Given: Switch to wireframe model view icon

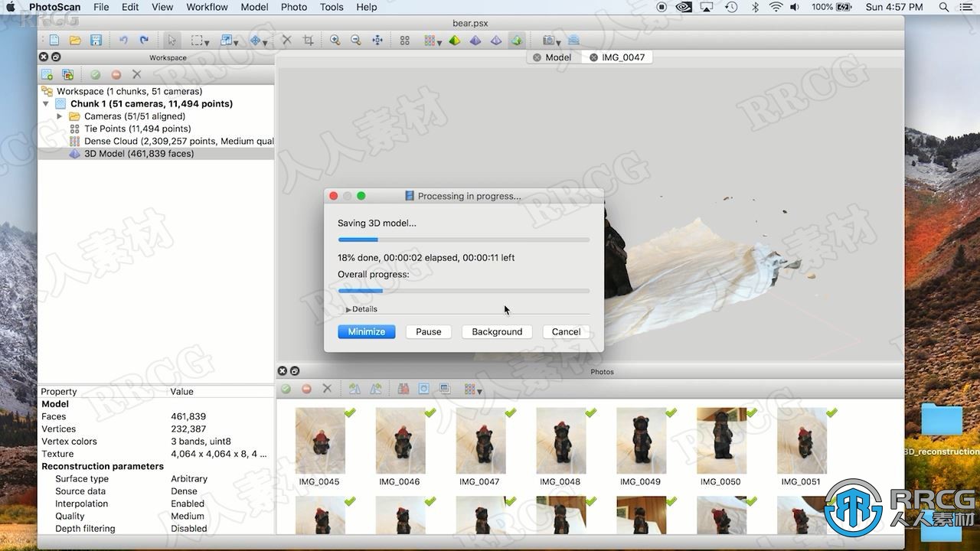Looking at the screenshot, I should pos(495,40).
